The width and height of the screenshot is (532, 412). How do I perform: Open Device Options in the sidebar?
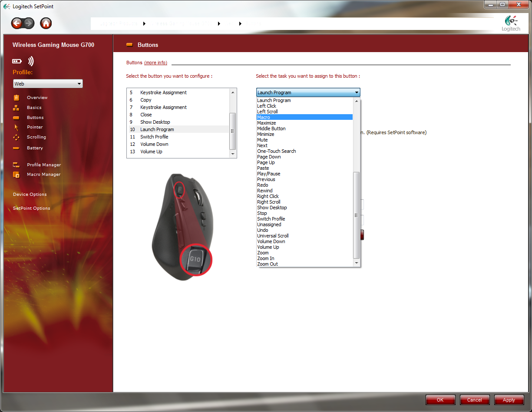pos(30,194)
